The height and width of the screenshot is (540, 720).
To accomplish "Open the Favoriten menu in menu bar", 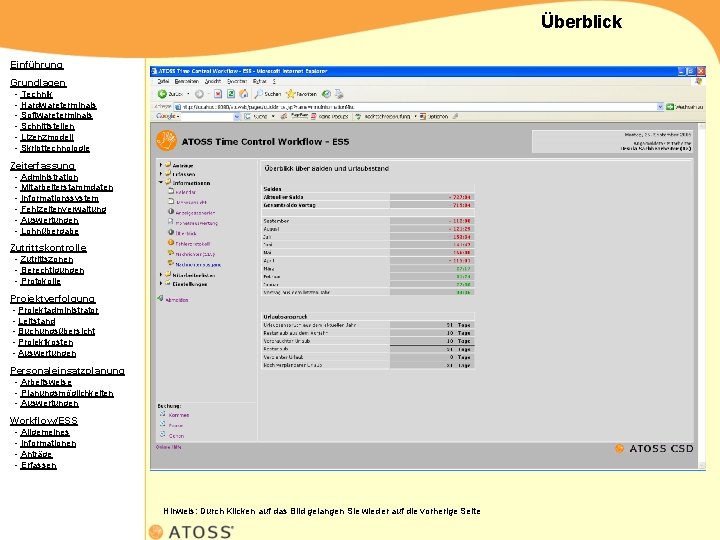I will coord(237,81).
